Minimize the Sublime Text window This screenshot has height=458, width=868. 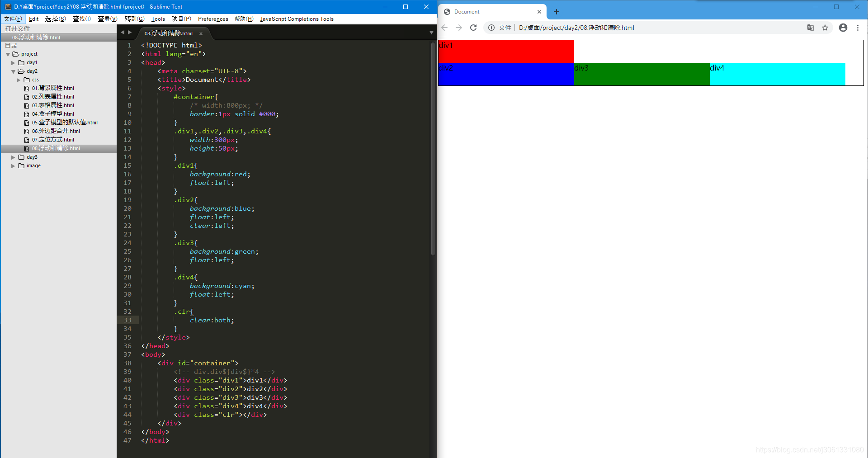click(x=385, y=7)
